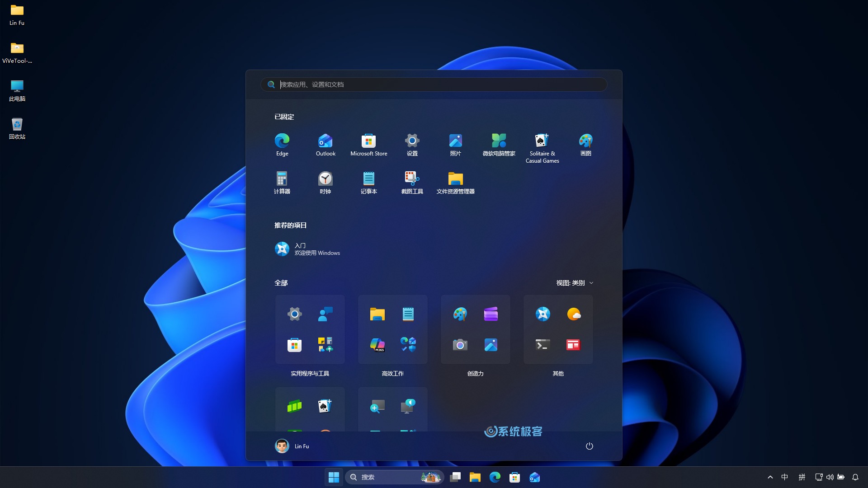Screen dimensions: 868x488
Task: Open 设置 (Settings) pinned icon
Action: (412, 145)
